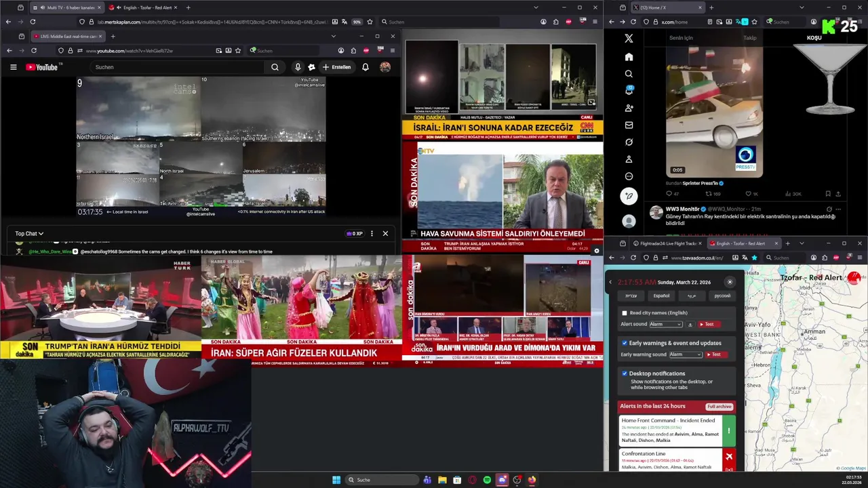Collapse the Tzofar side panel arrow
The image size is (868, 488).
point(610,282)
